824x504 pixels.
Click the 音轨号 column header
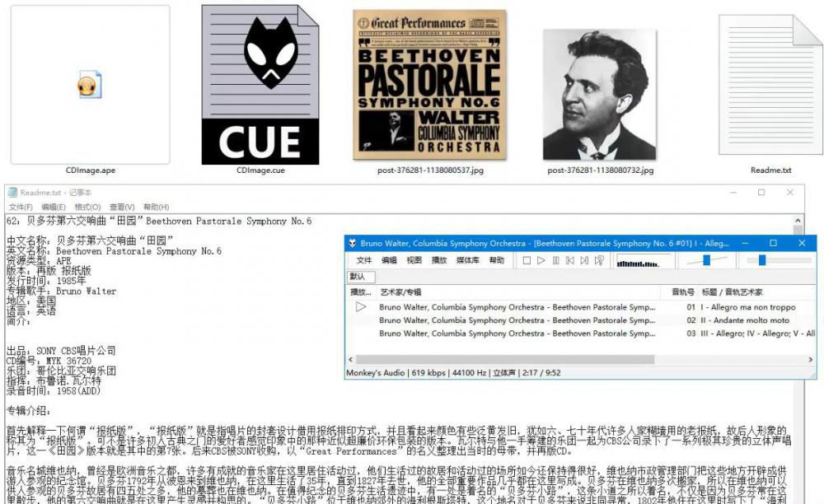682,292
